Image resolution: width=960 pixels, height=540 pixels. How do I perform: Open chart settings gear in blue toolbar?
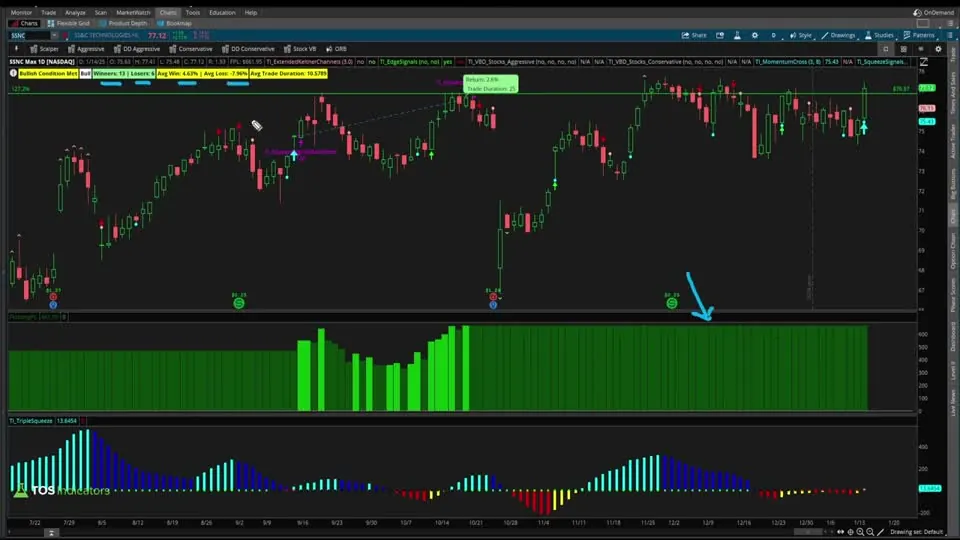755,36
